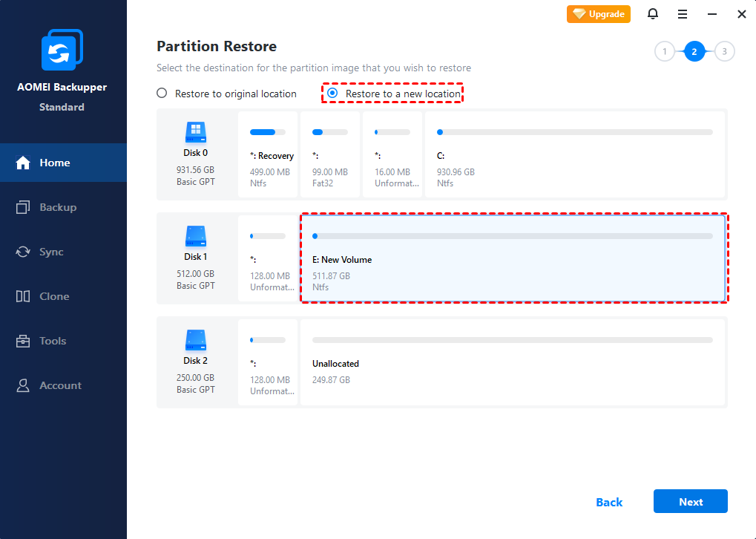Choose E: New Volume partition

pos(513,258)
